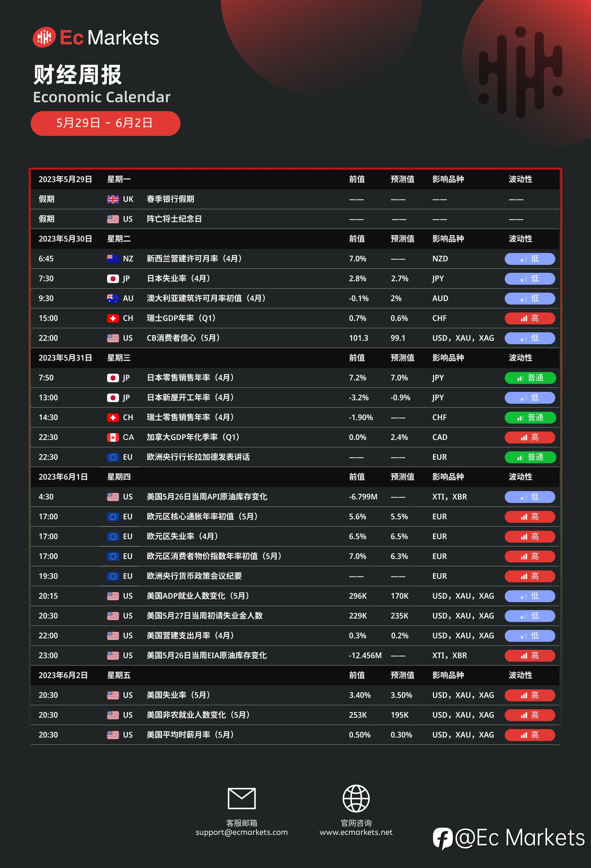Image resolution: width=591 pixels, height=868 pixels.
Task: Click the forecast value 99.1
Action: coord(398,338)
